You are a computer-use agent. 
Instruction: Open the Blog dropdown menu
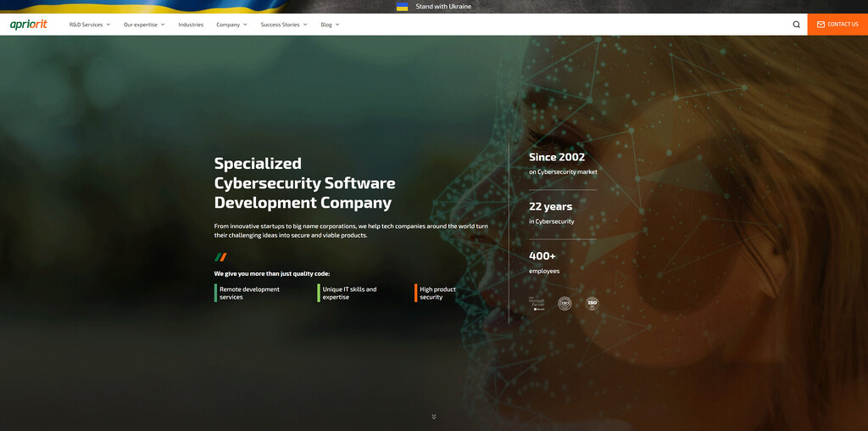pyautogui.click(x=330, y=25)
